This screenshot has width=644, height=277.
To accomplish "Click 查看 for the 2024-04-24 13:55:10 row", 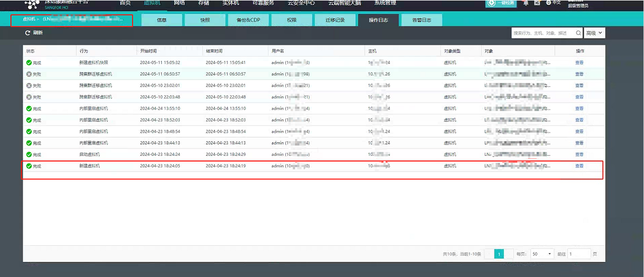I will [x=579, y=109].
